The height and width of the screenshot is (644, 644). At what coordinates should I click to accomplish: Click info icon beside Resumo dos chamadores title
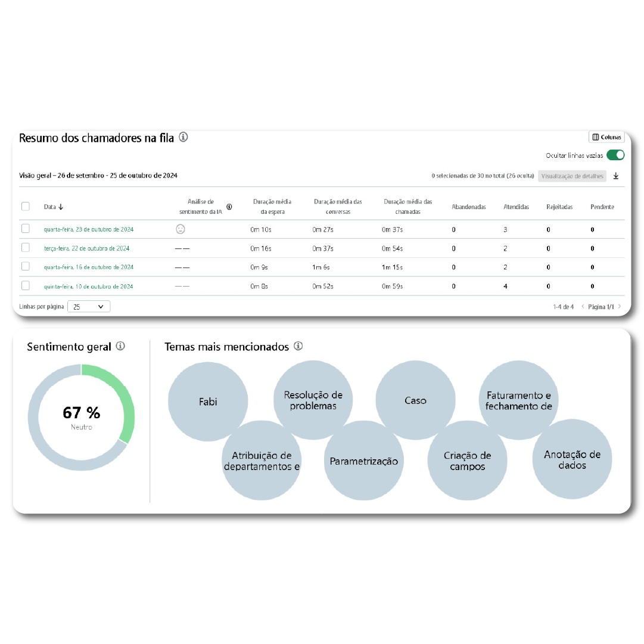pos(183,138)
